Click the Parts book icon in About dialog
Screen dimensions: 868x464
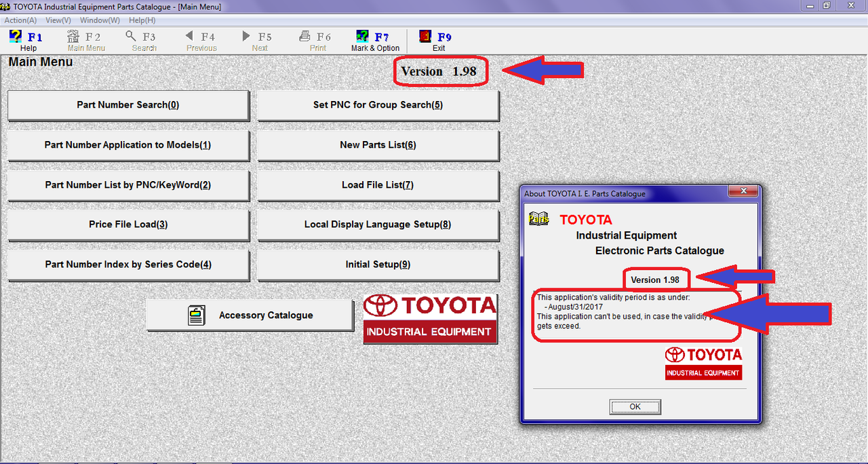point(539,219)
